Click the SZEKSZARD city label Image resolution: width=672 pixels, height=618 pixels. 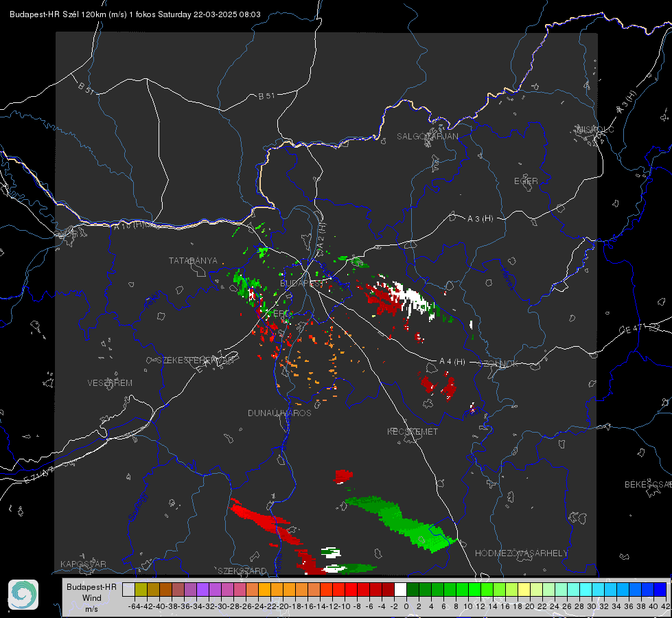pos(242,571)
